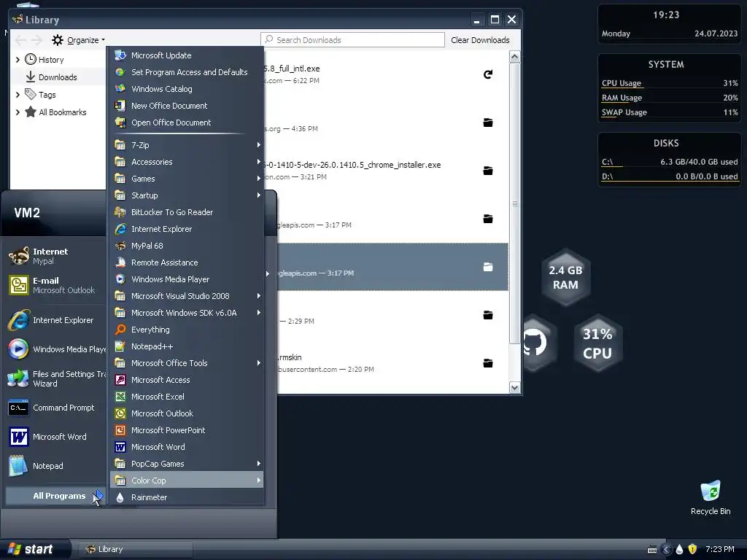
Task: Click the Search Downloads field
Action: pos(352,40)
